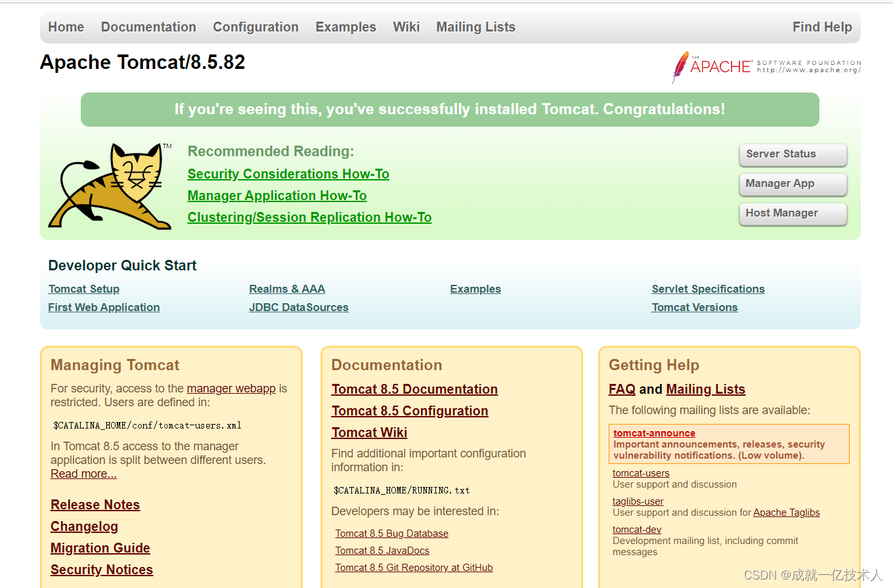Screen dimensions: 893x588
Task: Open the tomcat-users mailing list
Action: pyautogui.click(x=641, y=473)
